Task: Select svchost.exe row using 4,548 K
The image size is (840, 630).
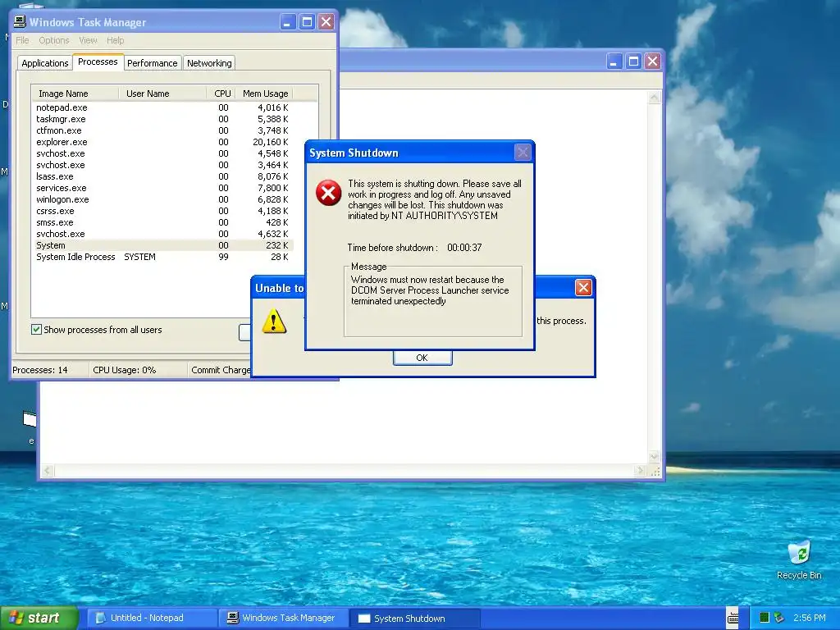Action: (x=162, y=153)
